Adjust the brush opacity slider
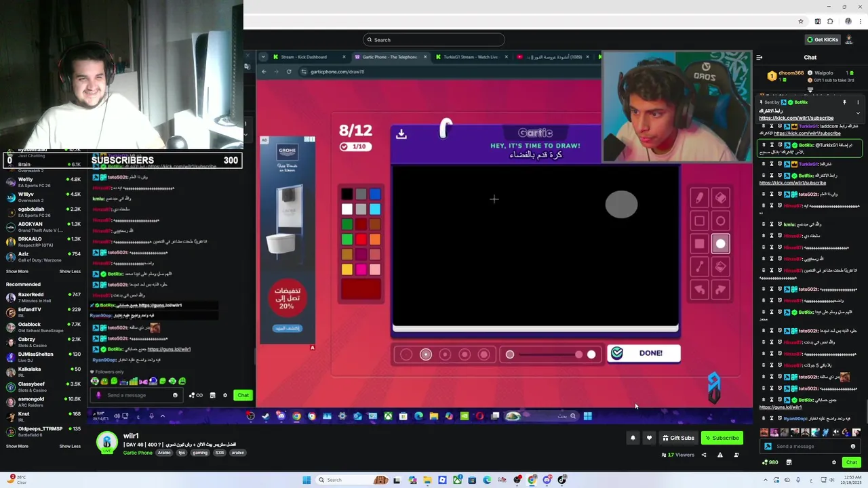The width and height of the screenshot is (868, 488). point(551,354)
